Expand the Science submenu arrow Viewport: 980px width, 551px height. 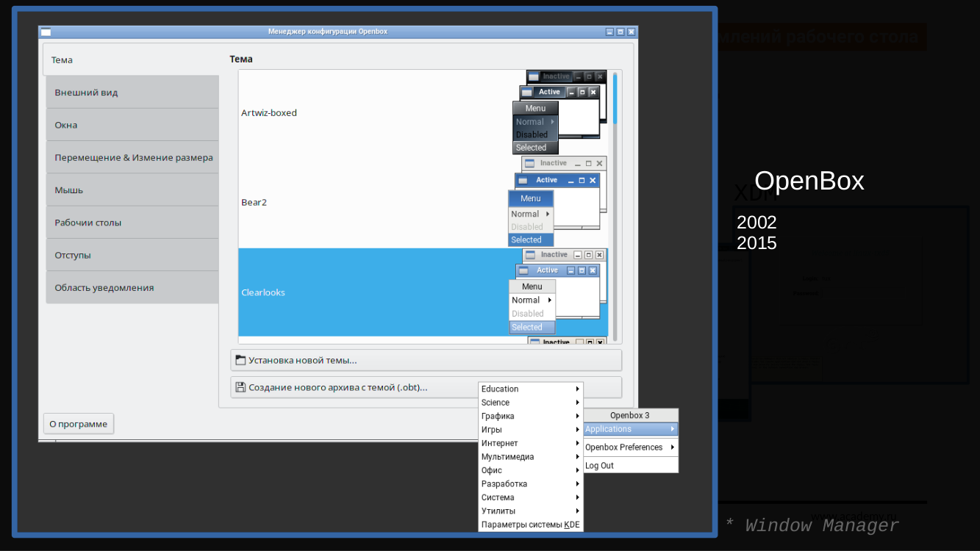[578, 403]
